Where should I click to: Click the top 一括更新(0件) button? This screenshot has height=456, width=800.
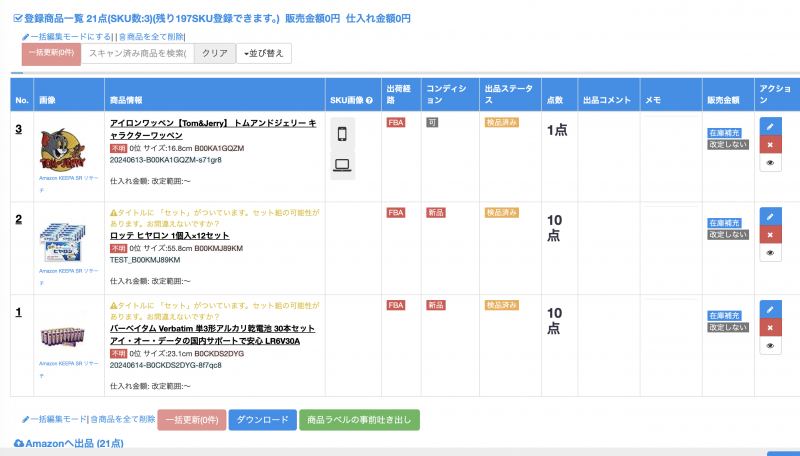coord(51,53)
